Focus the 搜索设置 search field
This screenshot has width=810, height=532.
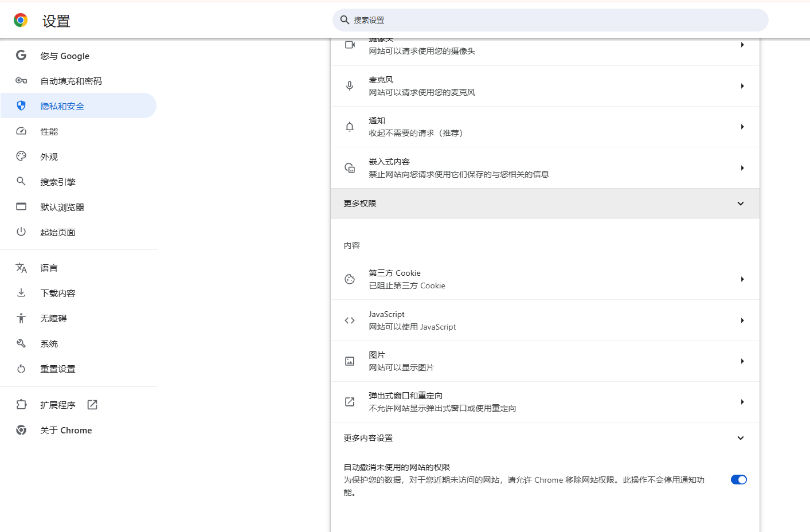tap(550, 20)
